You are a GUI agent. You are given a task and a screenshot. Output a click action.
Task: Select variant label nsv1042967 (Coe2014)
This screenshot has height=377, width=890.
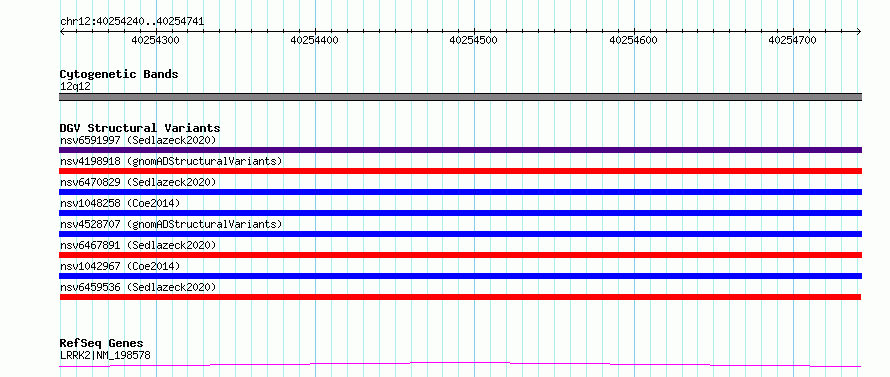[x=120, y=266]
